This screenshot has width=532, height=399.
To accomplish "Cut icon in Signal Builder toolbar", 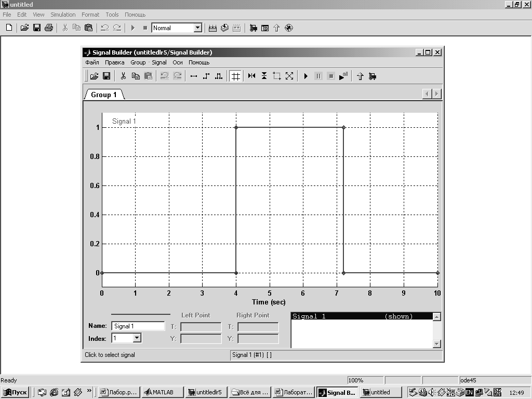I will pos(123,76).
